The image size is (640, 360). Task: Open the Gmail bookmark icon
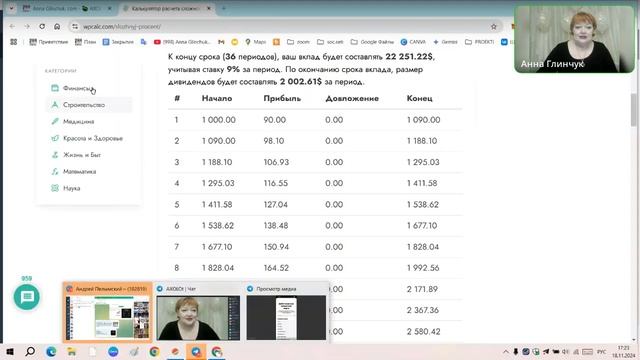coord(221,42)
